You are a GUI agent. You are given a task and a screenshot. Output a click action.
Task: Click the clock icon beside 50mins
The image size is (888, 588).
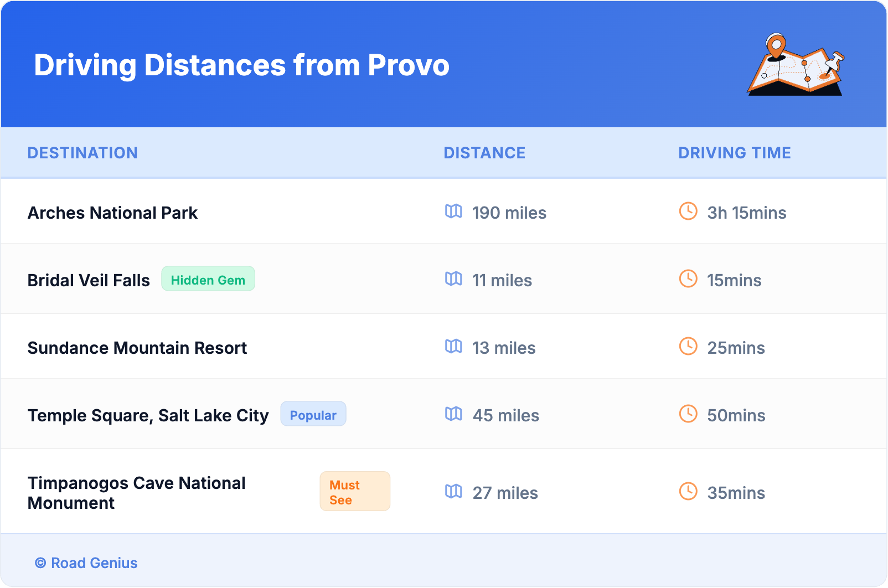tap(688, 414)
